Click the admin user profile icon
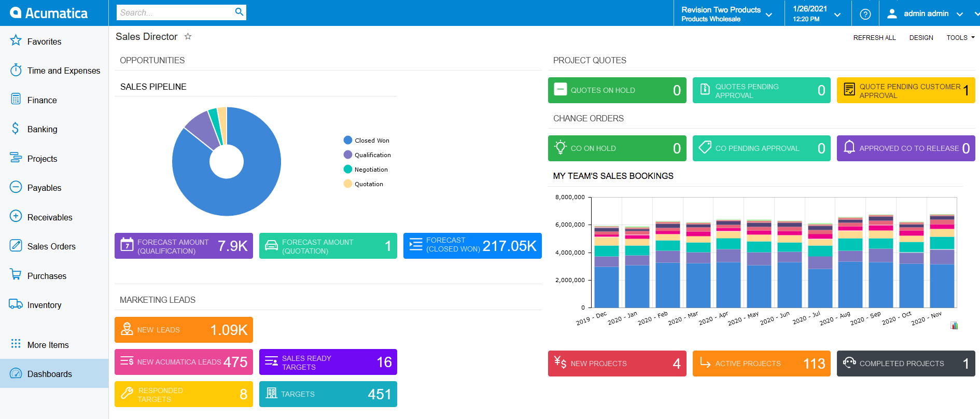This screenshot has width=980, height=419. coord(892,13)
